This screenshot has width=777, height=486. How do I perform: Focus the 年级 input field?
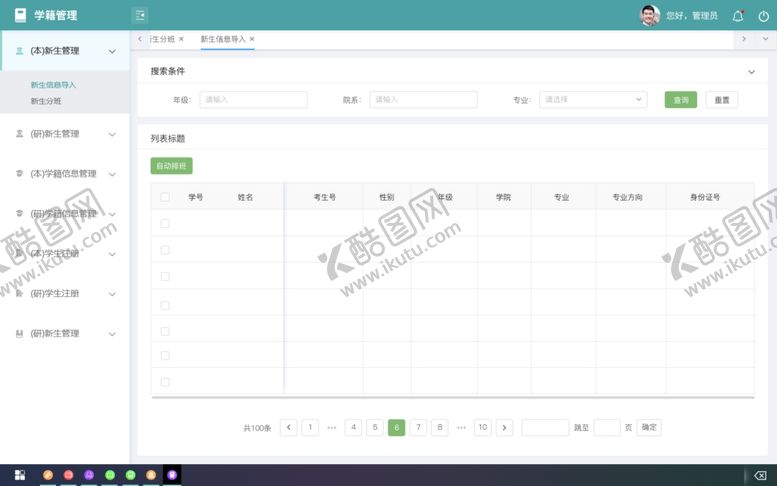point(253,100)
